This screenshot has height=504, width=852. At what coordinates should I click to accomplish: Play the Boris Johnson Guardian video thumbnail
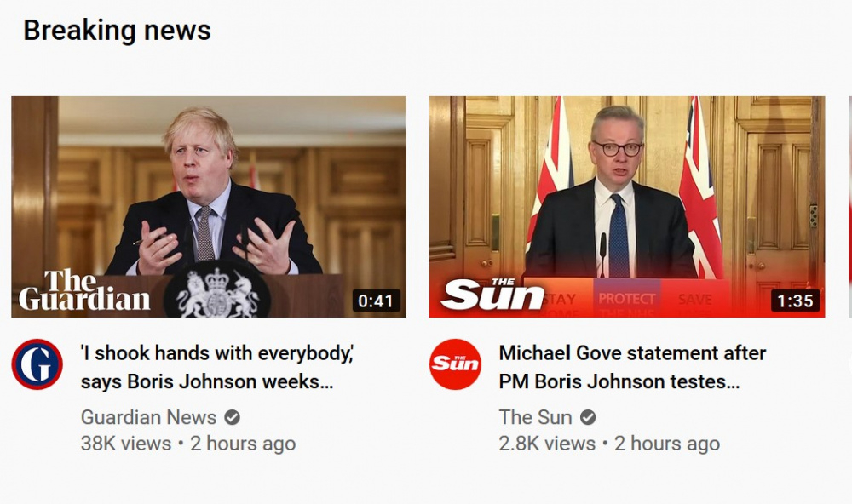click(209, 206)
